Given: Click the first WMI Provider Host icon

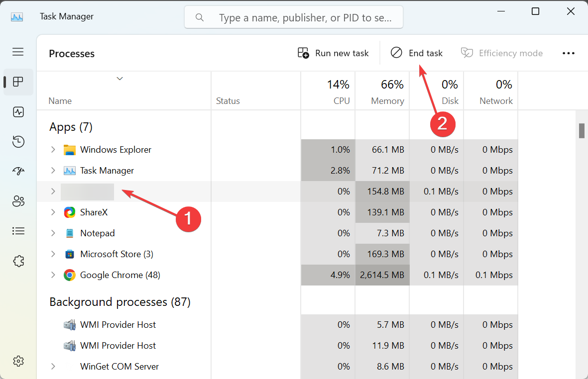Looking at the screenshot, I should 69,325.
